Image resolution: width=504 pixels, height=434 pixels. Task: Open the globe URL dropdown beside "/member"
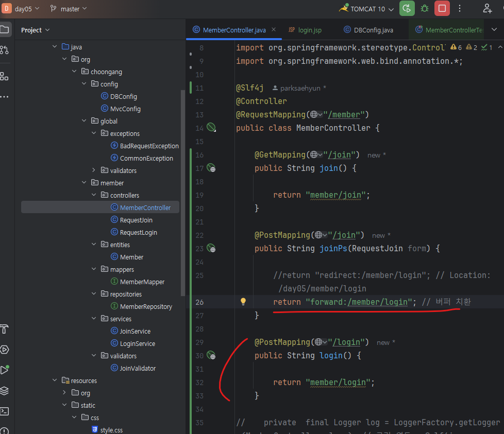tap(316, 115)
